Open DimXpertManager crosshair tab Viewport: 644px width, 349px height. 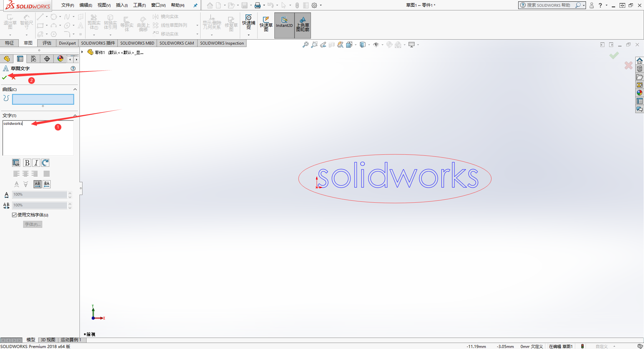tap(47, 59)
